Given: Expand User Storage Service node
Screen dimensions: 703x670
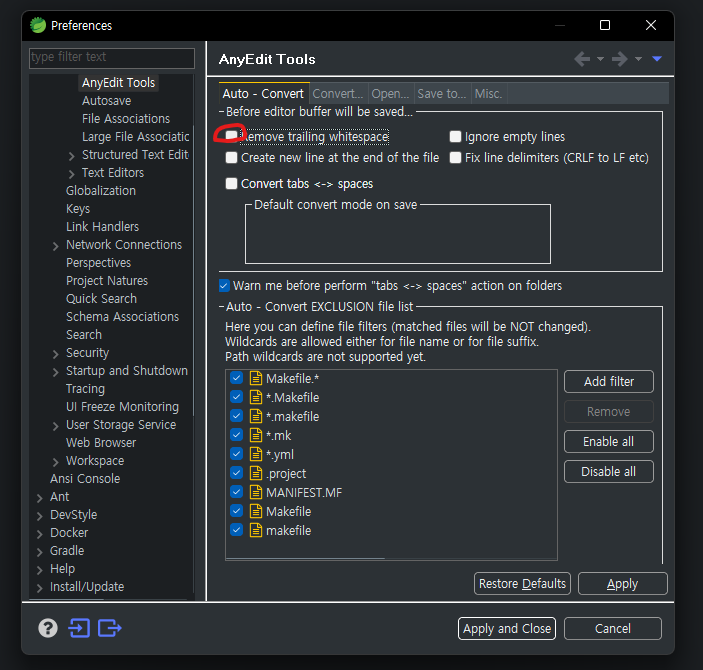Looking at the screenshot, I should pos(55,426).
